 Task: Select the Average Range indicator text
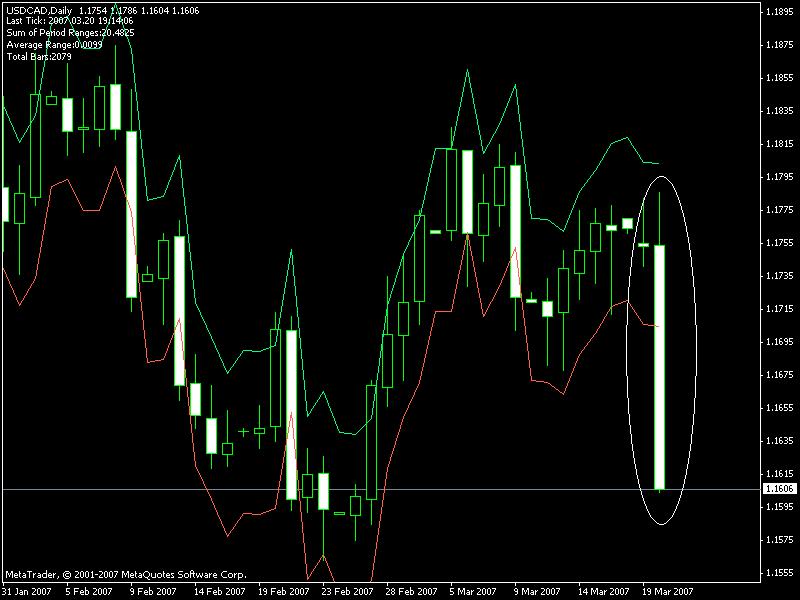coord(55,45)
